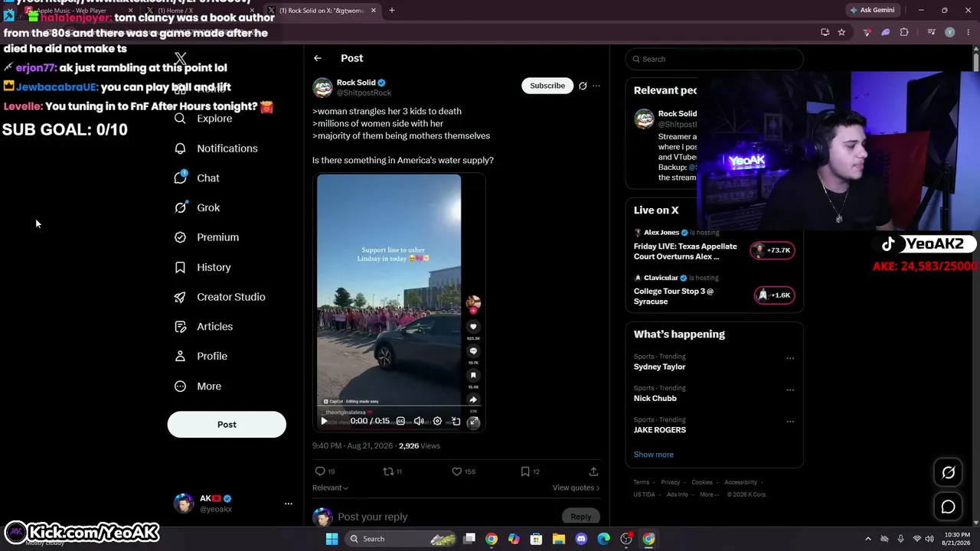This screenshot has height=551, width=980.
Task: Mute the video with speaker icon
Action: pos(419,421)
